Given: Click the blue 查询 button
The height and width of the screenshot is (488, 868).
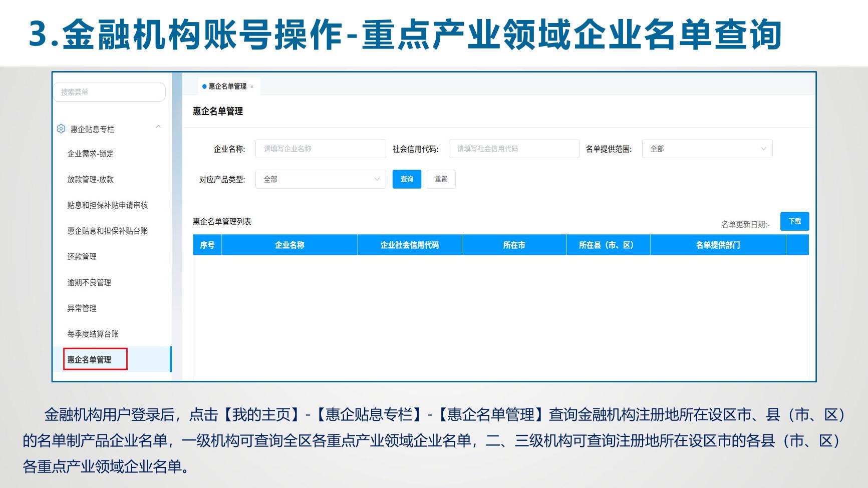Looking at the screenshot, I should [407, 179].
